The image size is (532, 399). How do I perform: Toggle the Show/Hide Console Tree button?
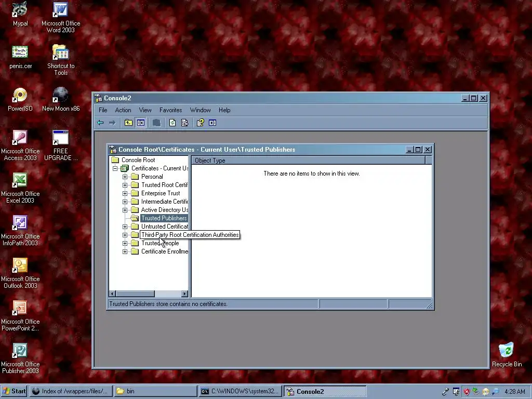[x=140, y=123]
